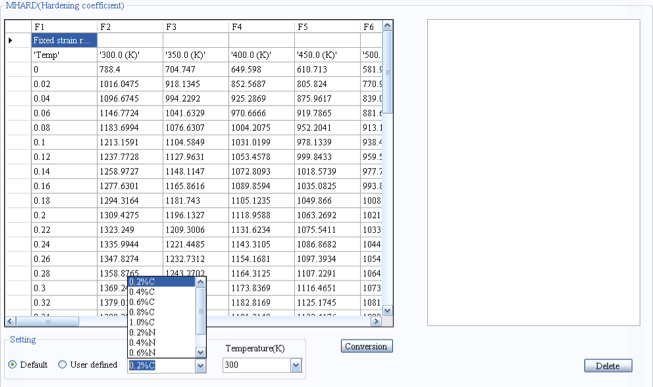653x387 pixels.
Task: Select the '350.0 (K)' cell
Action: coord(196,55)
